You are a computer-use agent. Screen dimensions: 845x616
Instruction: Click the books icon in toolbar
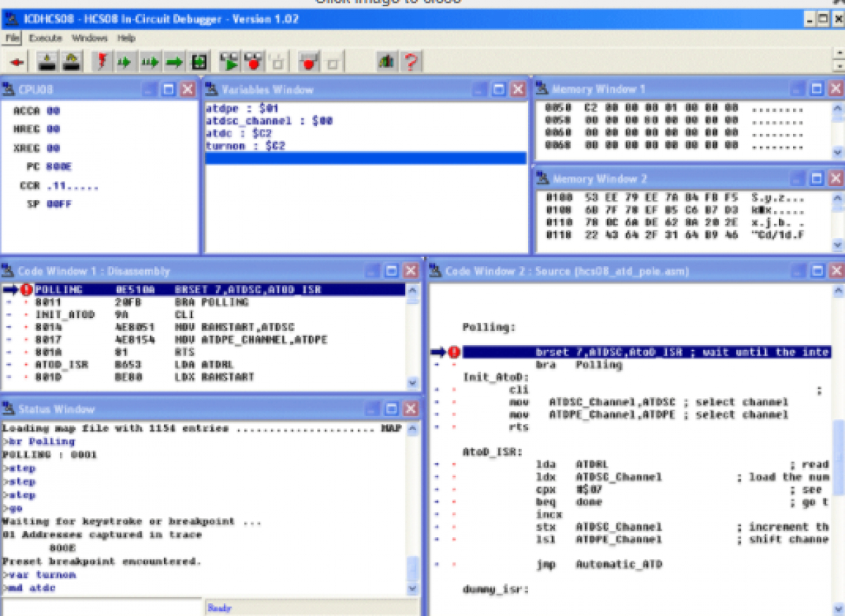[386, 63]
